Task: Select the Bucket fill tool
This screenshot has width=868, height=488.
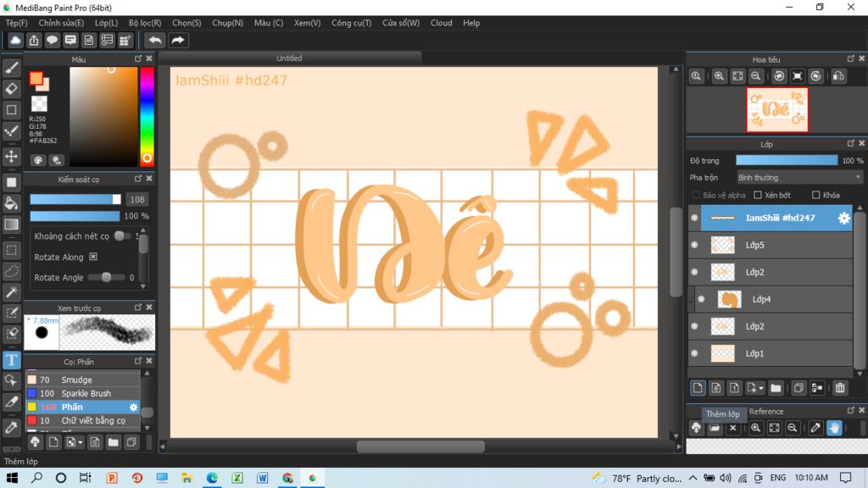Action: pos(11,203)
